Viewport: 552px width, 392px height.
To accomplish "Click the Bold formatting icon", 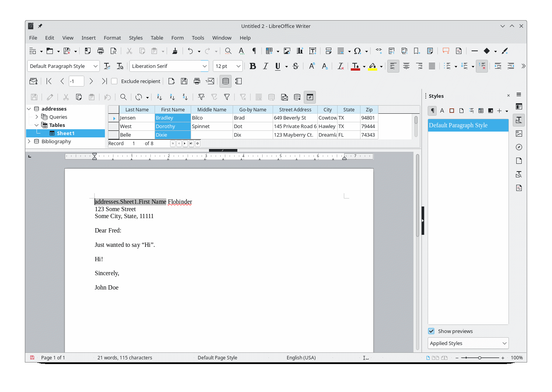I will click(252, 66).
